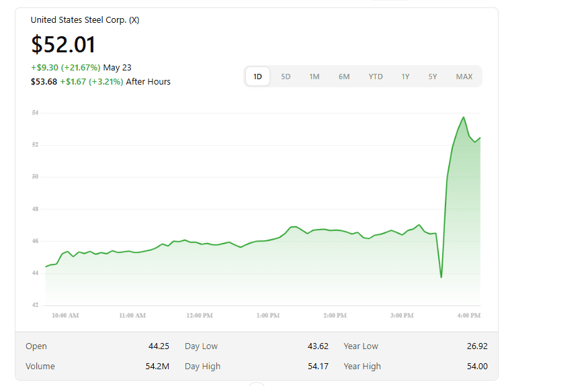Click the 12:00 PM axis label
This screenshot has width=588, height=386.
tap(200, 316)
